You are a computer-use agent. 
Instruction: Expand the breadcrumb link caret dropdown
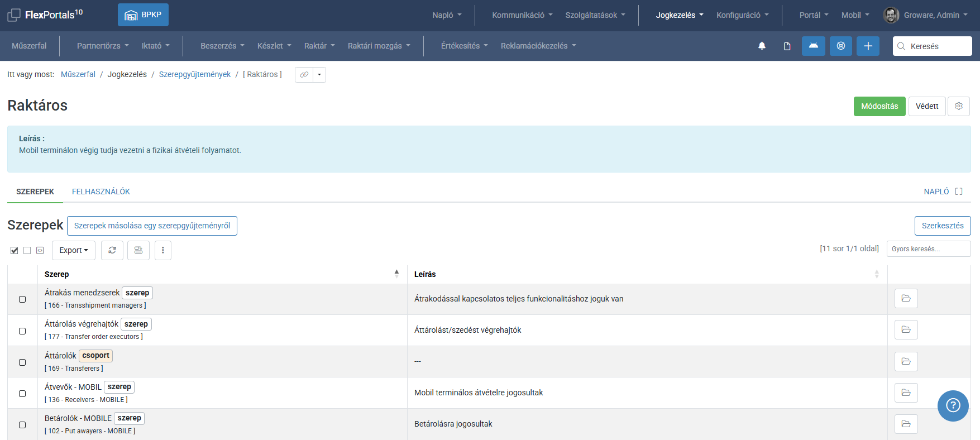[319, 75]
